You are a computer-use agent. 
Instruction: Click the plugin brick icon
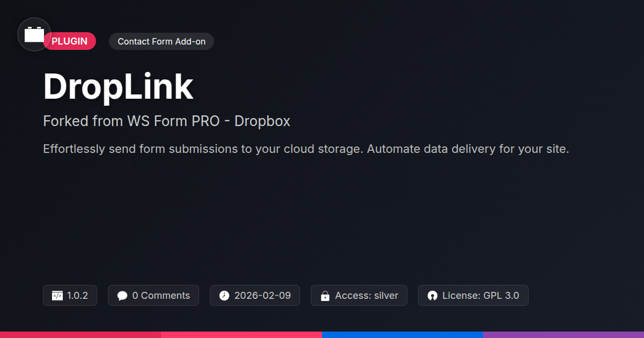tap(34, 34)
